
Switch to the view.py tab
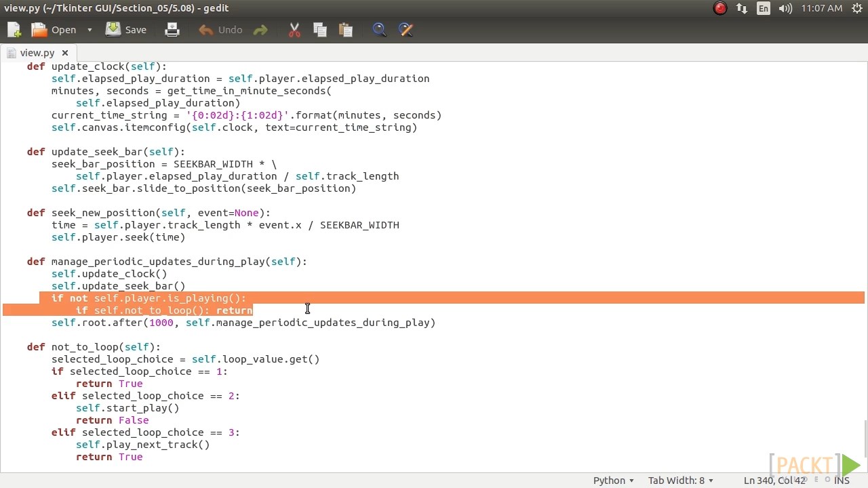37,52
